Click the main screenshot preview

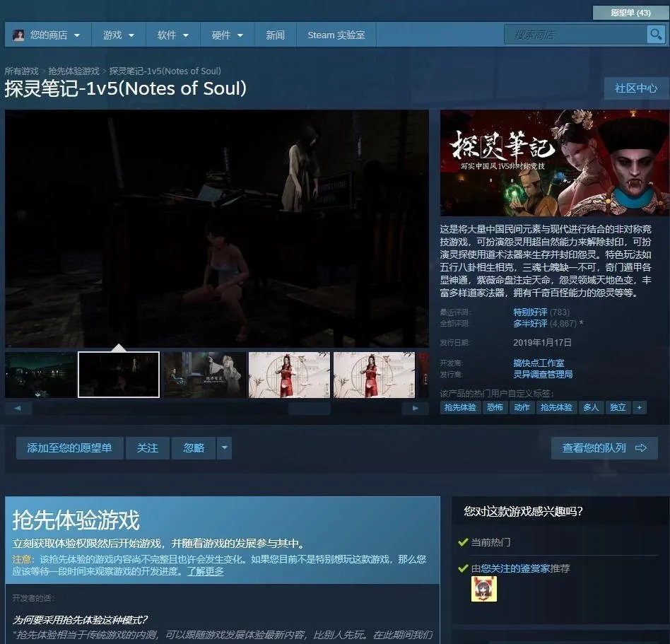217,228
